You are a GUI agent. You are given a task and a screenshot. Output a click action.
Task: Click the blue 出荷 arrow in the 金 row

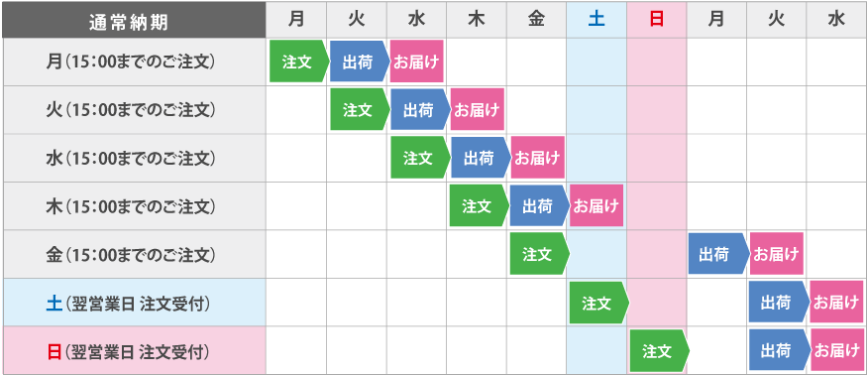(x=718, y=254)
